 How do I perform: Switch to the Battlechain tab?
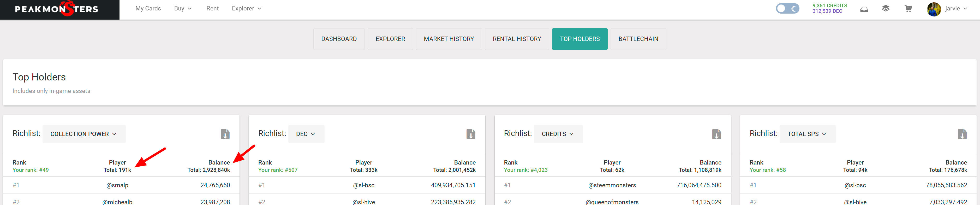tap(638, 39)
